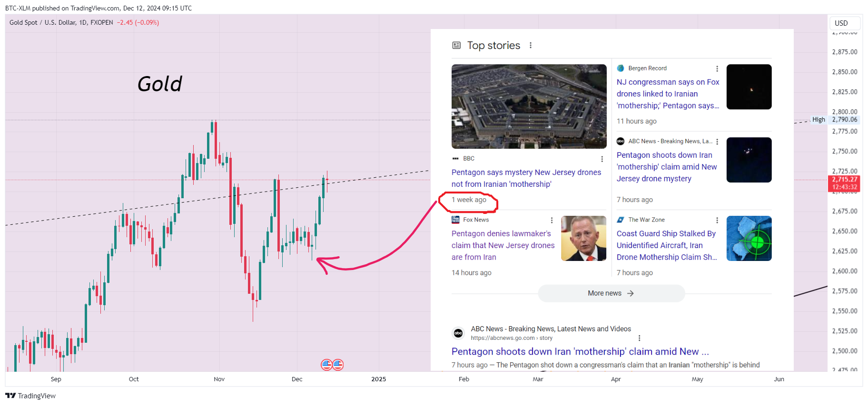Open the Pentagon aerial photo thumbnail

(x=529, y=106)
